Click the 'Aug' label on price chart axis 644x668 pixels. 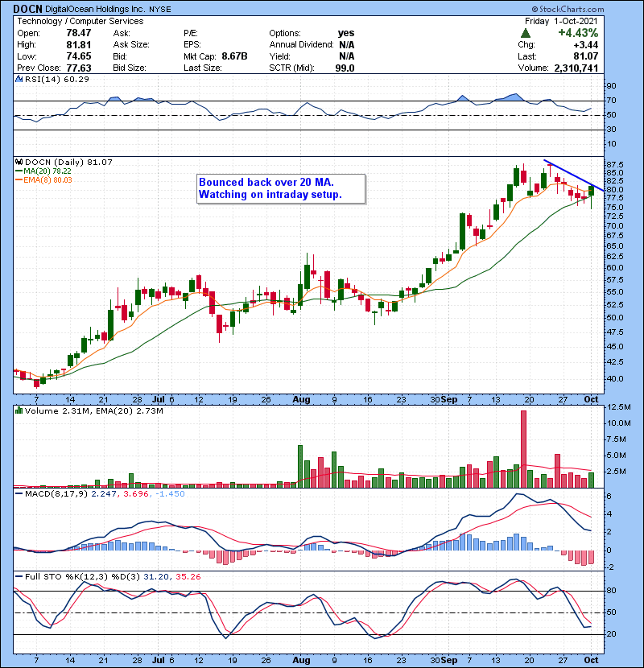pos(301,399)
